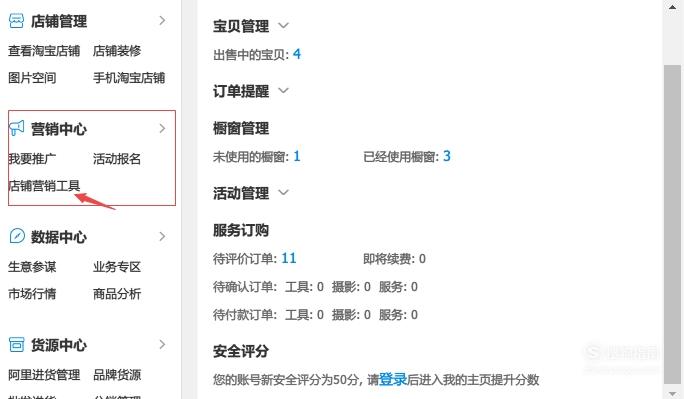Viewport: 684px width, 399px height.
Task: Click the 店铺管理 shop icon
Action: coord(17,20)
